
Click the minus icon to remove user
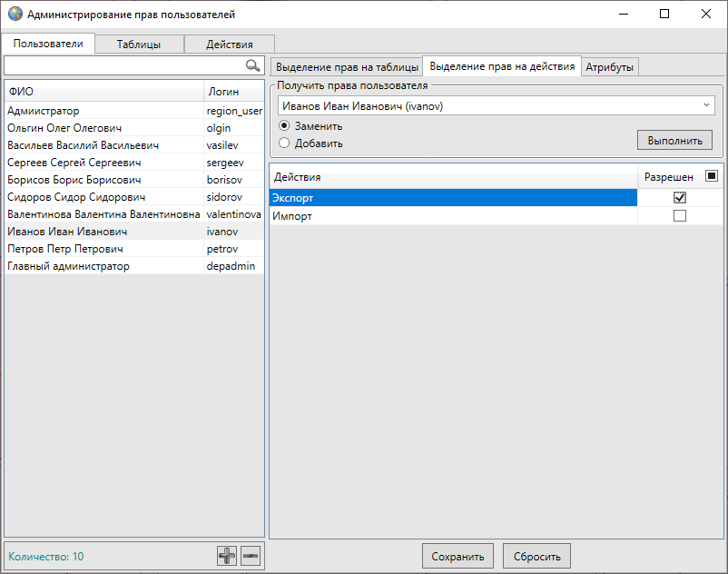(251, 556)
